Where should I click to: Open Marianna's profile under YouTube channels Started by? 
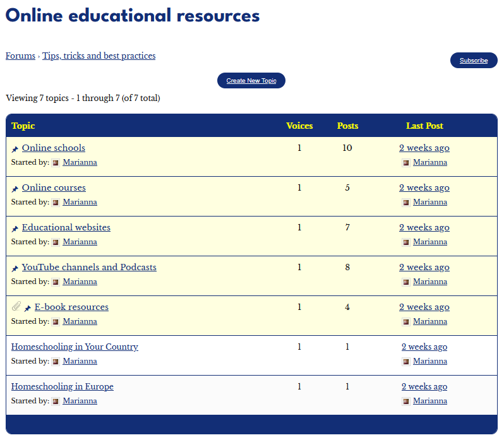[80, 282]
